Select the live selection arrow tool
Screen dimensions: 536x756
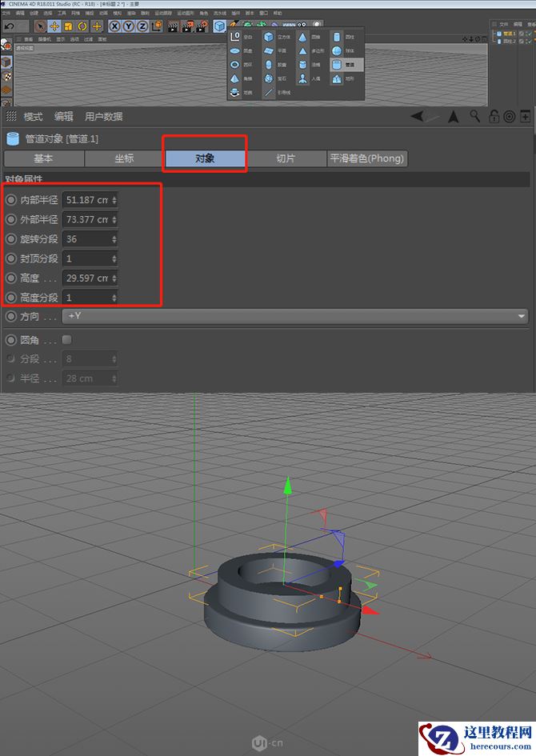click(x=41, y=26)
